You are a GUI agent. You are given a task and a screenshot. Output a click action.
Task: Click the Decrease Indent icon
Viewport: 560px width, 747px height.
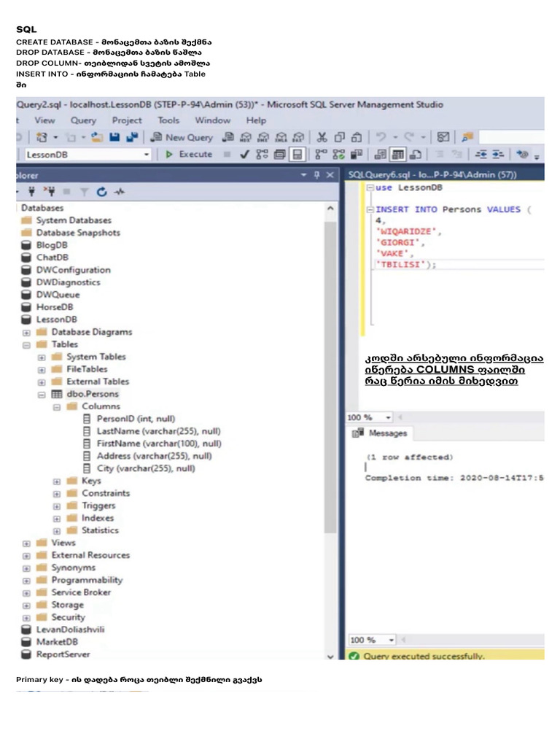481,155
